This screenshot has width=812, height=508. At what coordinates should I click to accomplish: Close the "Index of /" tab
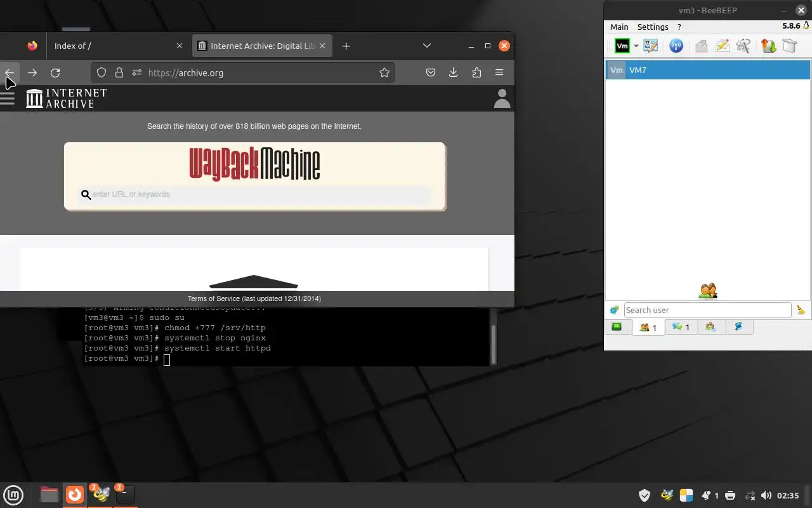click(x=180, y=46)
